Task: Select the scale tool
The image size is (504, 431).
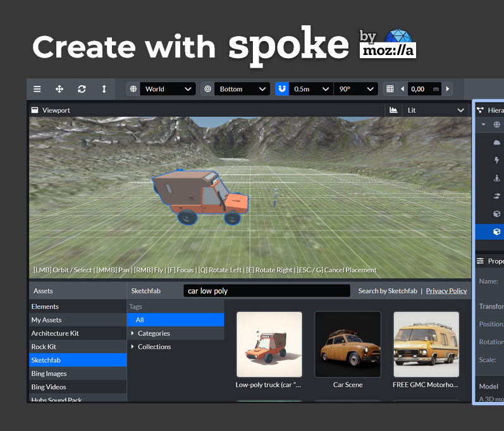Action: point(104,89)
